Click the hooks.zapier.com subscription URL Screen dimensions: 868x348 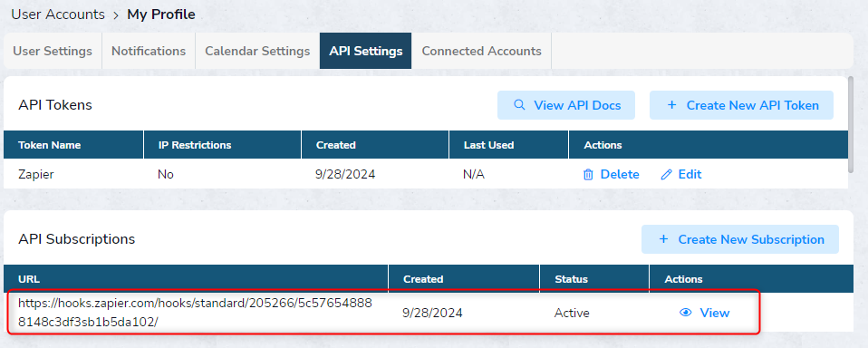196,313
